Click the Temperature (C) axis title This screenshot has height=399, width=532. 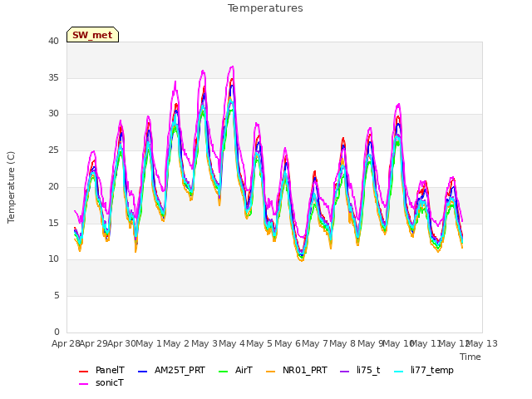[x=11, y=187]
